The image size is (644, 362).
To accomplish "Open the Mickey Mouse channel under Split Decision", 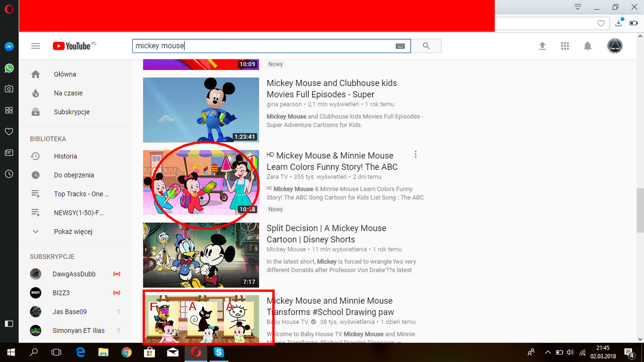I will click(286, 249).
